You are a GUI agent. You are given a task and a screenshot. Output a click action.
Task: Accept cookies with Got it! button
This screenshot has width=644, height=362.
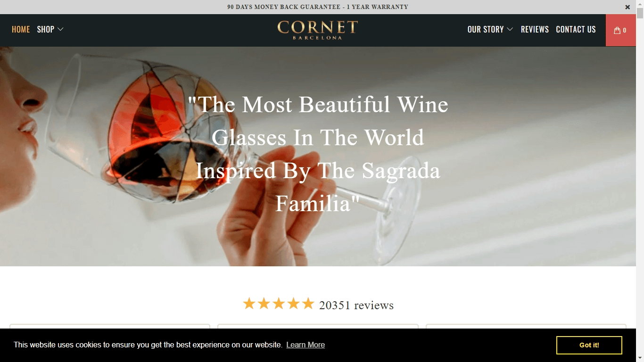click(x=589, y=345)
